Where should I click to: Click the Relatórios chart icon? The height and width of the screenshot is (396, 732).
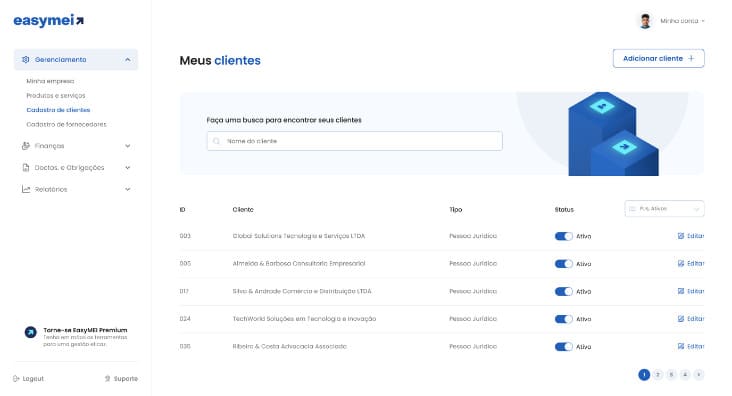click(26, 189)
